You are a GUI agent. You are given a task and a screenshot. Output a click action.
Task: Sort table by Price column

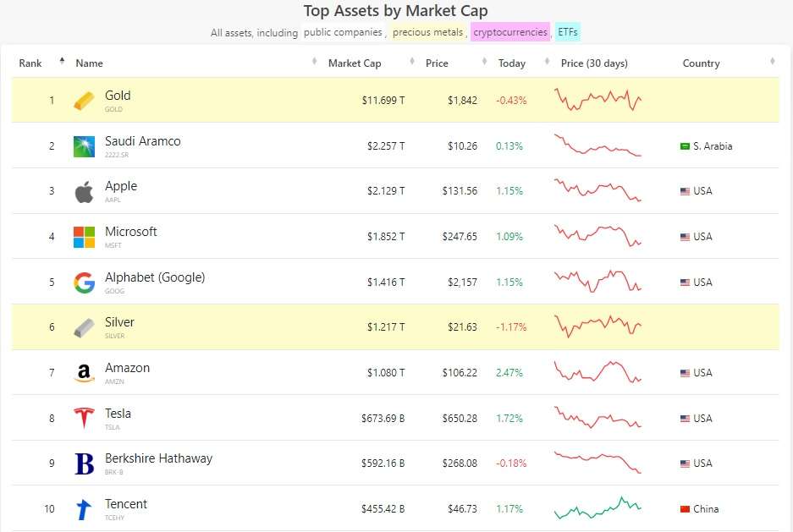[437, 63]
